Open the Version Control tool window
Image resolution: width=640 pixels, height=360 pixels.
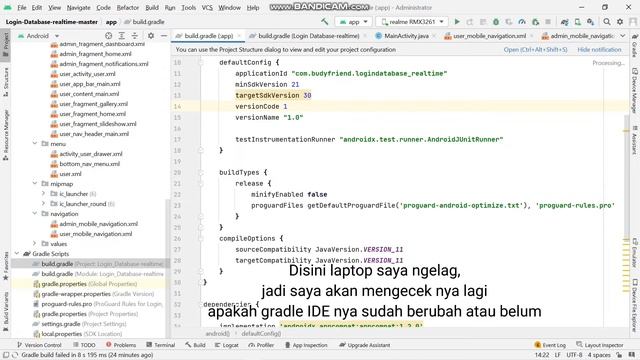pos(39,345)
